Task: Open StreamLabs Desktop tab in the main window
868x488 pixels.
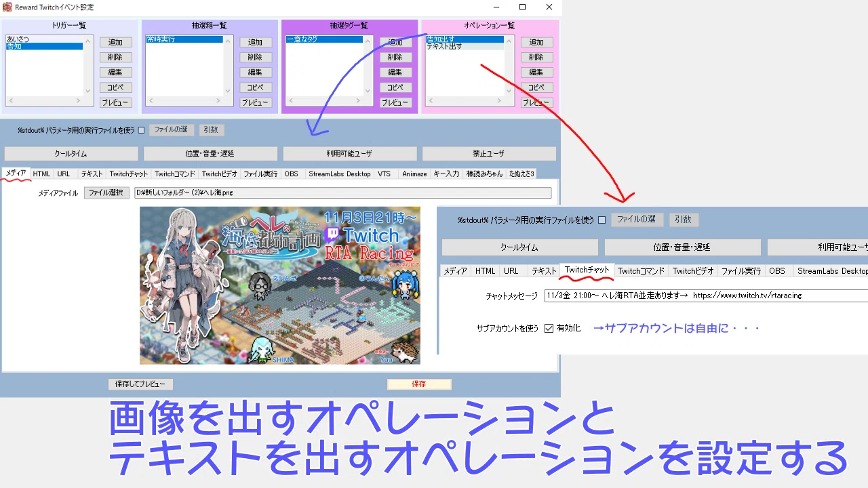Action: pos(340,174)
